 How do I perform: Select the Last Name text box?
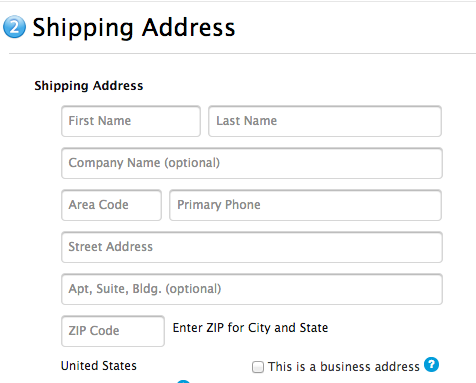325,121
